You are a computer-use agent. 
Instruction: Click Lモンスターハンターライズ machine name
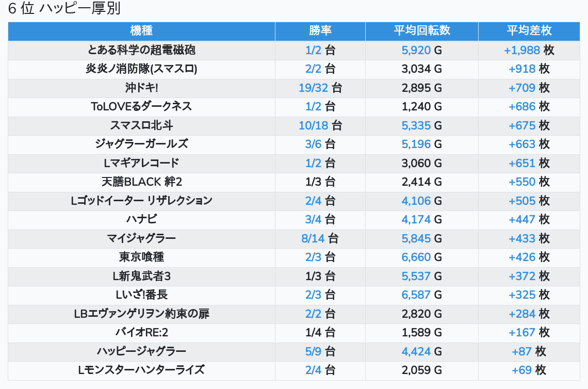(141, 370)
